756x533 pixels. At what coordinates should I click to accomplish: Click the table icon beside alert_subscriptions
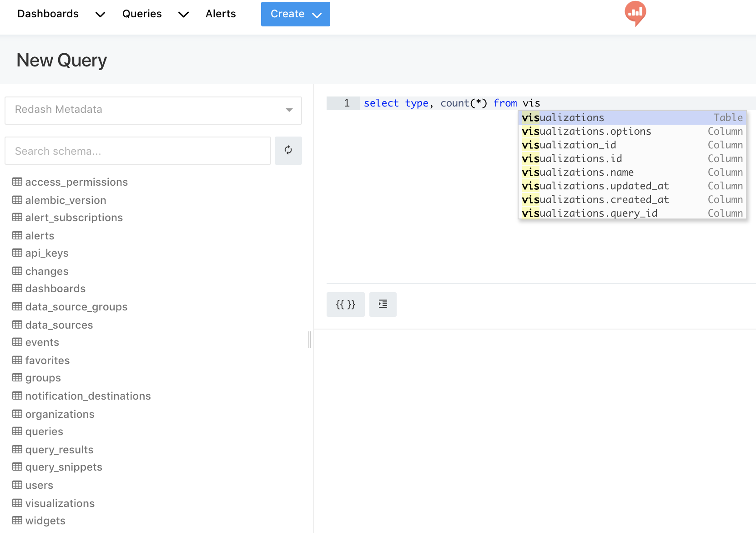click(17, 218)
